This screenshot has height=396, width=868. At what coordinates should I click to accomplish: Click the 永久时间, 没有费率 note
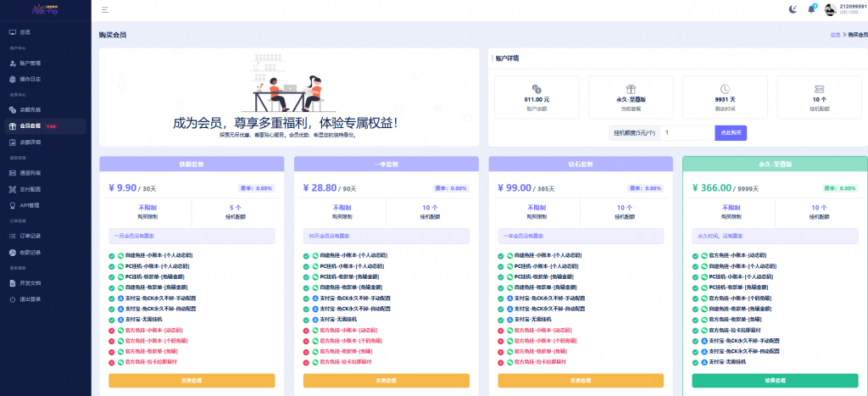pyautogui.click(x=775, y=236)
